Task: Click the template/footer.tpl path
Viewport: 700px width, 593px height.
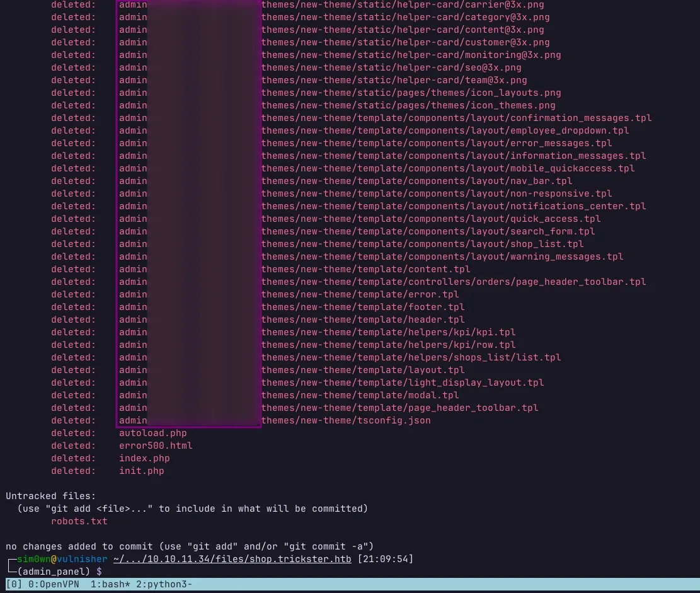Action: [x=363, y=307]
